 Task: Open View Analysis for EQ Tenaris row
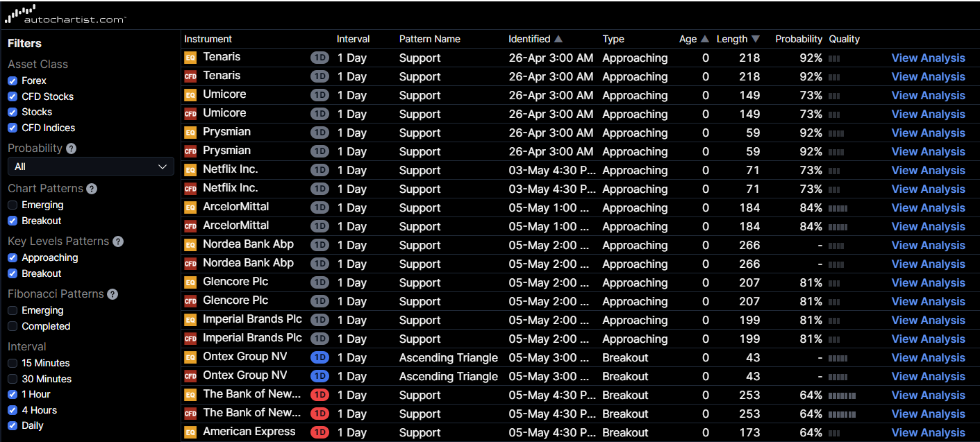click(929, 58)
